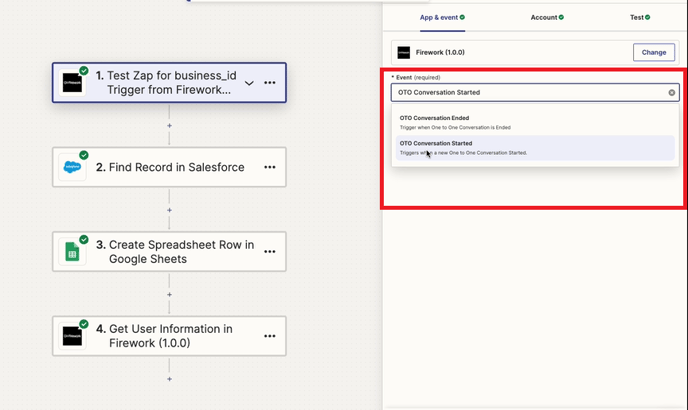Select step 4 Get User Information in Firework
Image resolution: width=688 pixels, height=410 pixels.
coord(169,336)
